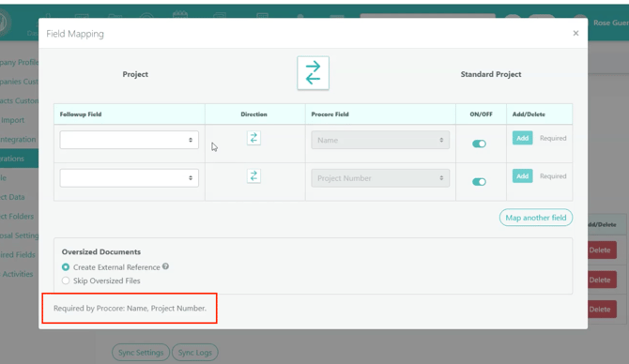Open help icon beside Create External Reference

tap(165, 266)
